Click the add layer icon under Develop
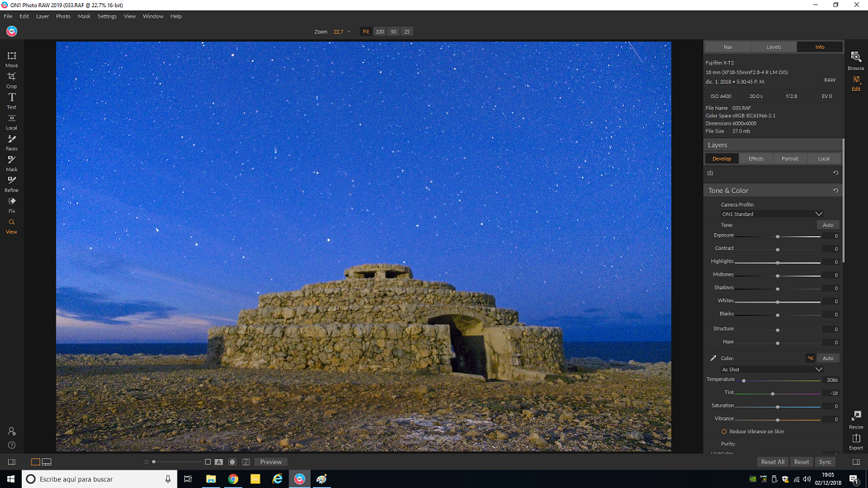This screenshot has width=868, height=488. click(x=710, y=173)
